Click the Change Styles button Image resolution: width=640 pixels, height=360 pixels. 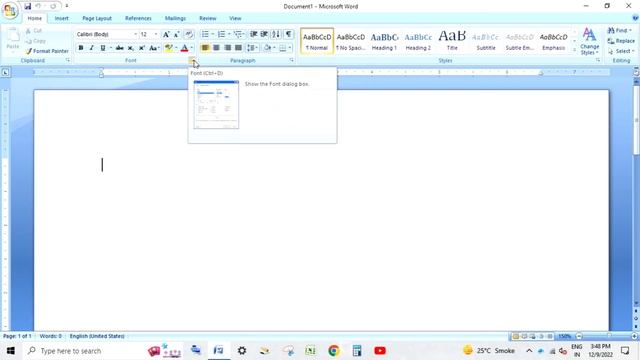(589, 41)
